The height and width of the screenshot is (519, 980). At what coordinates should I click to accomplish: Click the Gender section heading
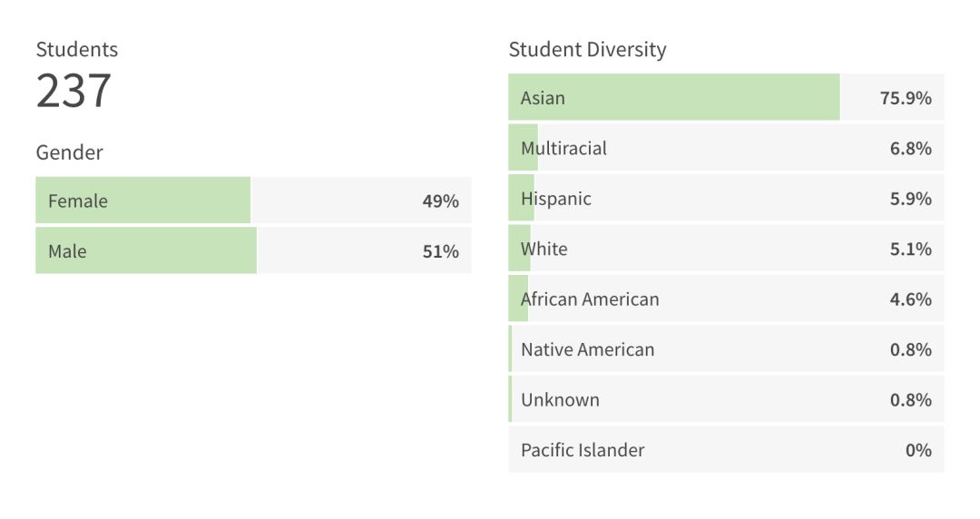[x=69, y=152]
